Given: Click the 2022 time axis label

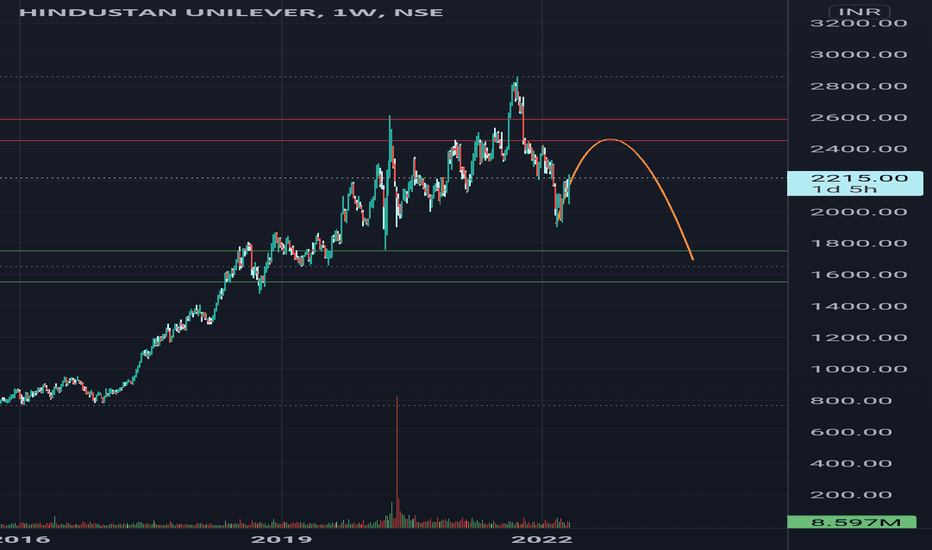Looking at the screenshot, I should pos(542,539).
